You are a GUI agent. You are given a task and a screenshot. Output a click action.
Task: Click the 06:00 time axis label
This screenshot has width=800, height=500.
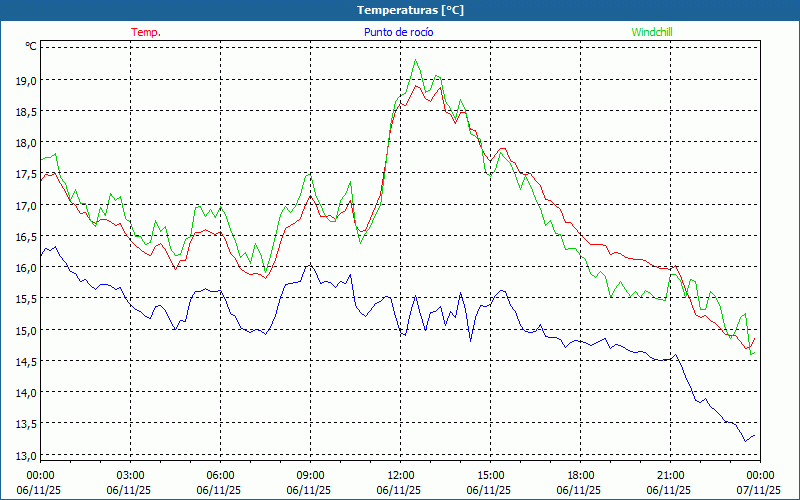point(220,475)
